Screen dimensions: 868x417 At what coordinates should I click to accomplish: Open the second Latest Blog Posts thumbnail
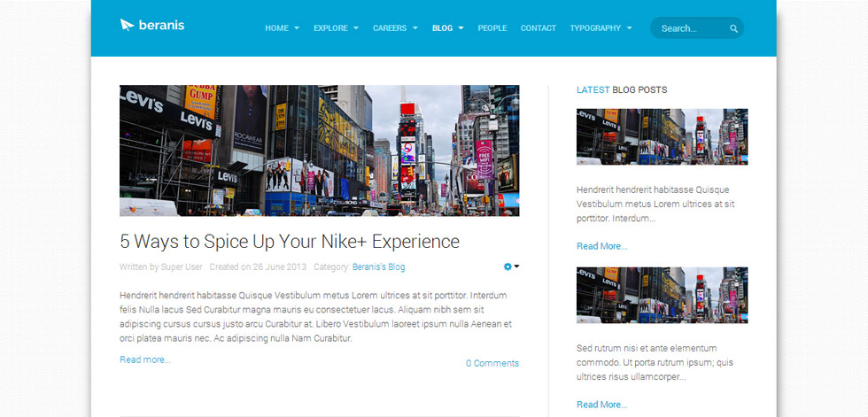click(663, 296)
